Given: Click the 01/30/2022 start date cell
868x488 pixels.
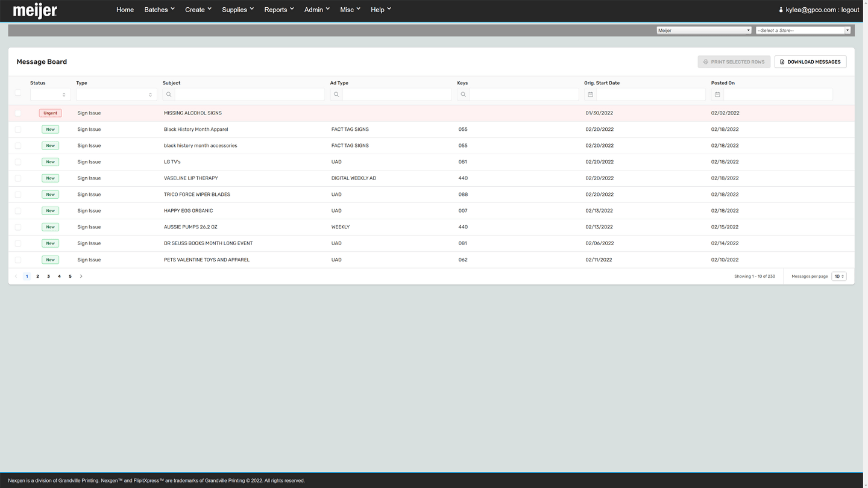Looking at the screenshot, I should tap(599, 113).
